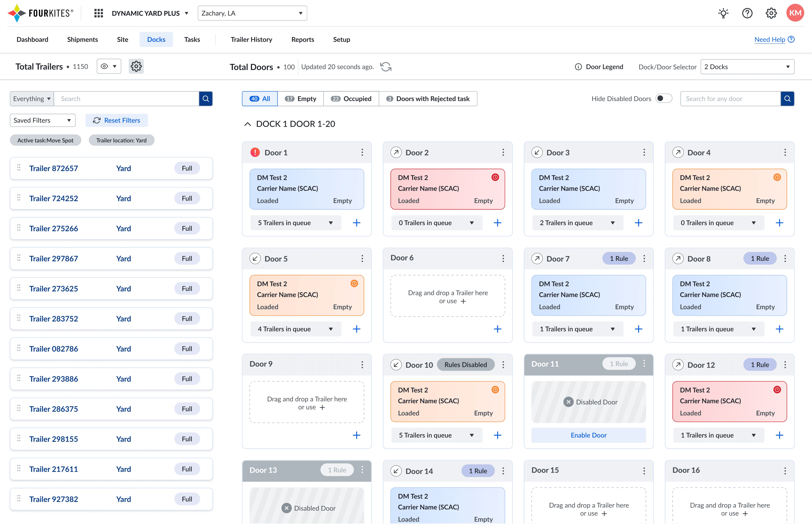
Task: Click the red alert icon on Door 1
Action: 255,152
